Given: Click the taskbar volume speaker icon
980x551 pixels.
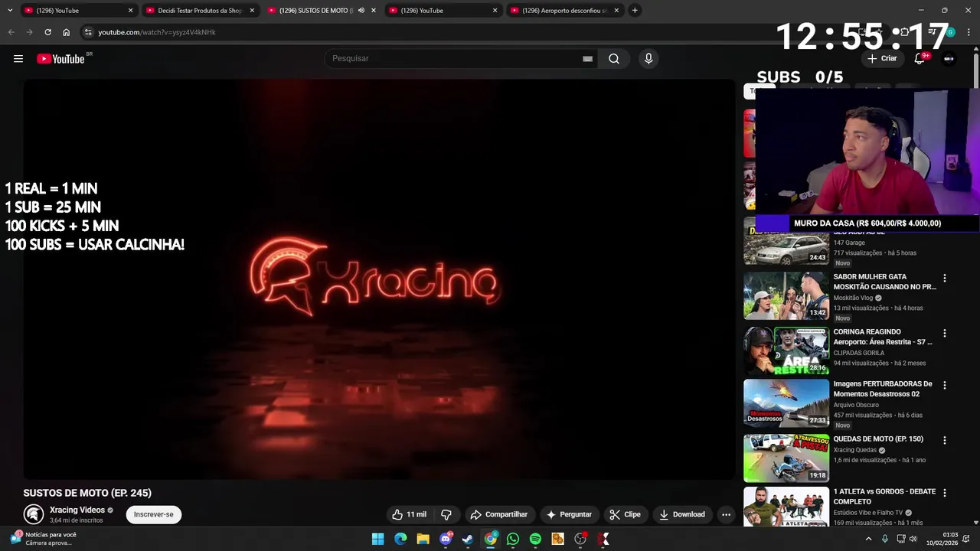Looking at the screenshot, I should click(915, 540).
